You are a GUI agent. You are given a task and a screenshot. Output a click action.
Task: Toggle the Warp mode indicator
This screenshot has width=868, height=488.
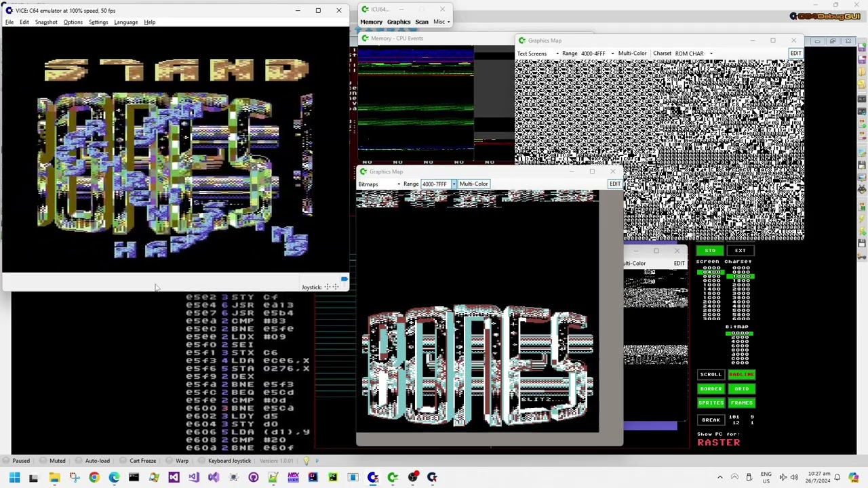pos(178,461)
